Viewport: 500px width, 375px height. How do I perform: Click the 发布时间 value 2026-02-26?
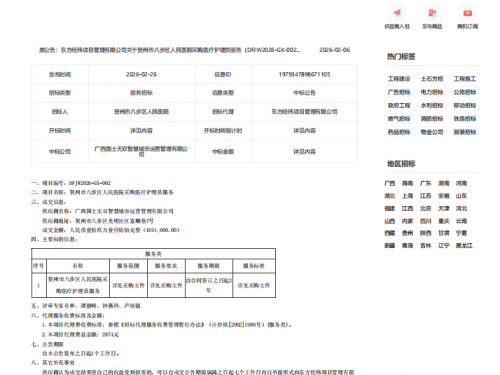point(141,74)
